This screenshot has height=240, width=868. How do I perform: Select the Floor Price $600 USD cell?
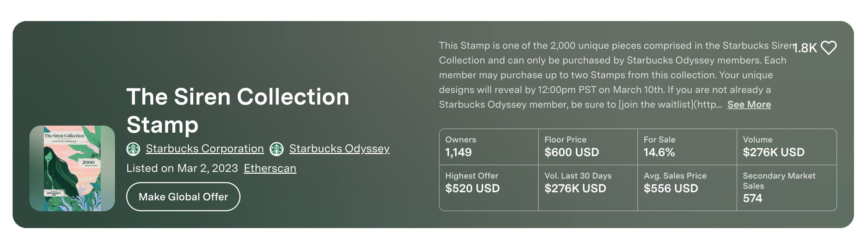click(588, 147)
